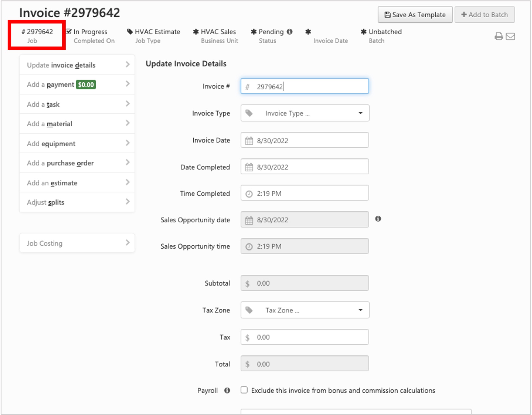Click the Tax amount input field
The image size is (532, 415).
coord(305,337)
